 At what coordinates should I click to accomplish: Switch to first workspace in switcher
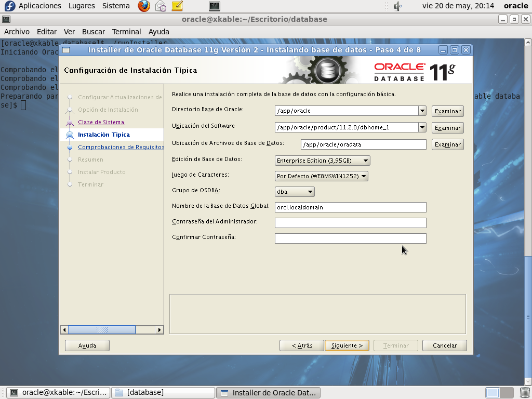point(493,393)
